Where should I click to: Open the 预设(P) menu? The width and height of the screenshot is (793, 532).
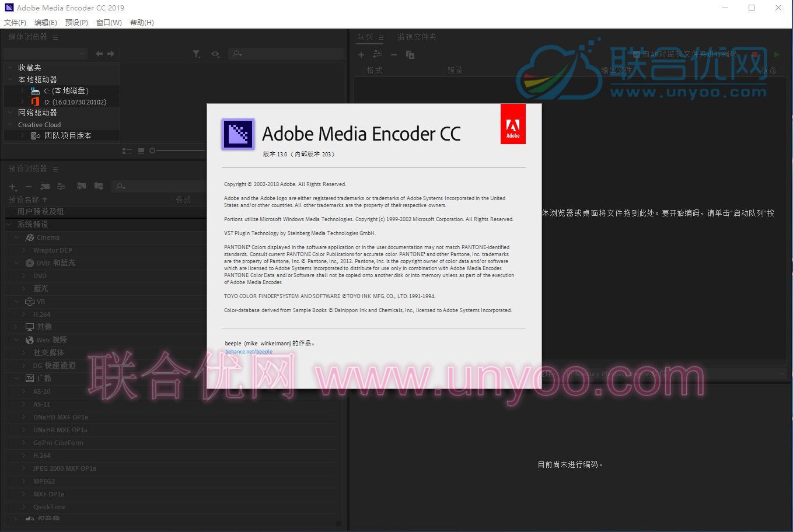pyautogui.click(x=76, y=22)
